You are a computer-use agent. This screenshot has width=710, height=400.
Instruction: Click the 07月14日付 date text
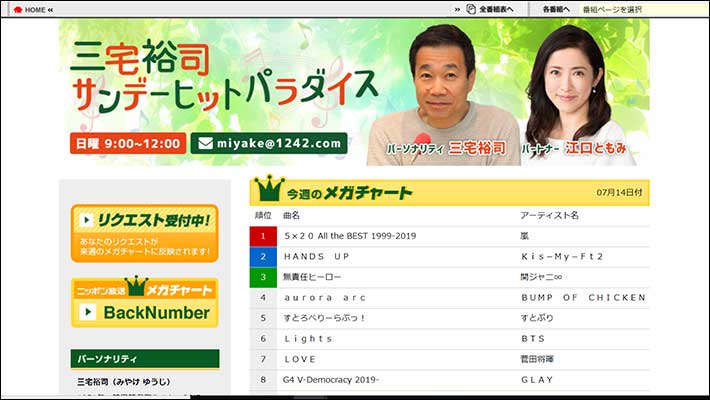click(x=619, y=193)
